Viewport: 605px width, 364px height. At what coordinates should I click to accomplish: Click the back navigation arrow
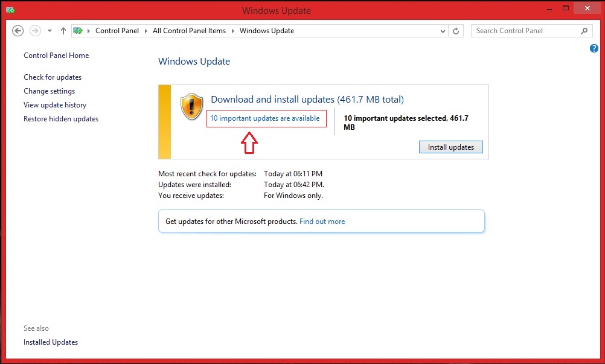point(18,31)
